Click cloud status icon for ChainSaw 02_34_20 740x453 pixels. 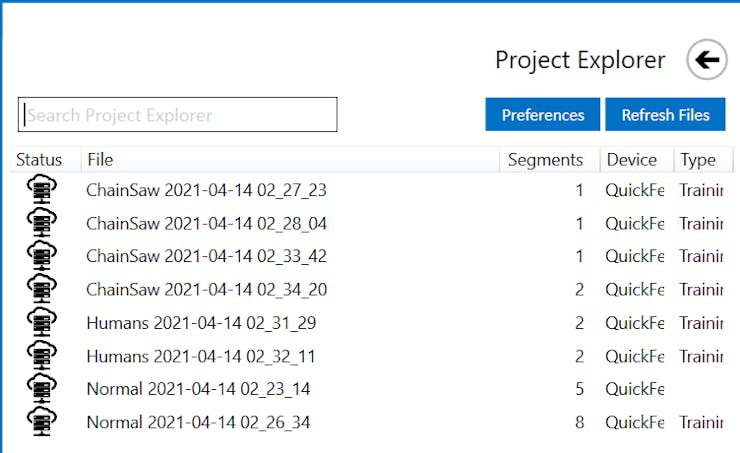pos(40,290)
